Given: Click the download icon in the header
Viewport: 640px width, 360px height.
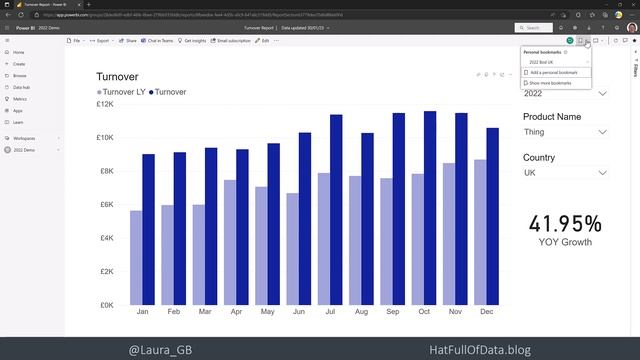Looking at the screenshot, I should 589,28.
